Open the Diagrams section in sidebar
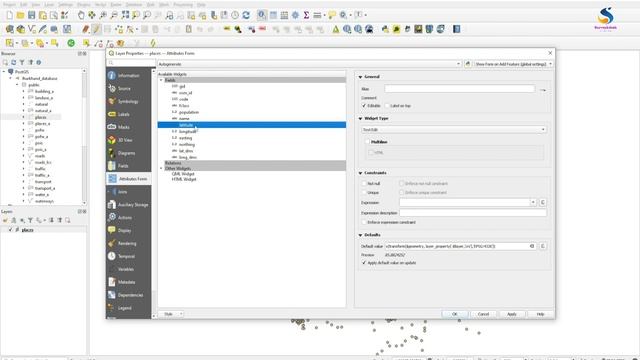640x360 pixels. (129, 153)
